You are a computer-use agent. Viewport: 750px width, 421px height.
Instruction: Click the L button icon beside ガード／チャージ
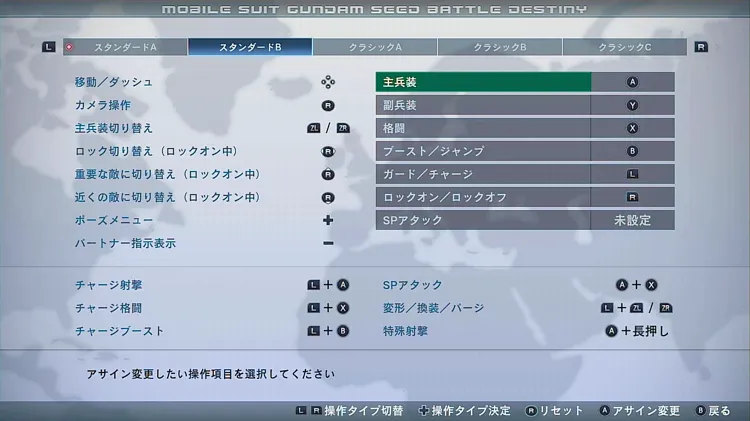click(632, 174)
